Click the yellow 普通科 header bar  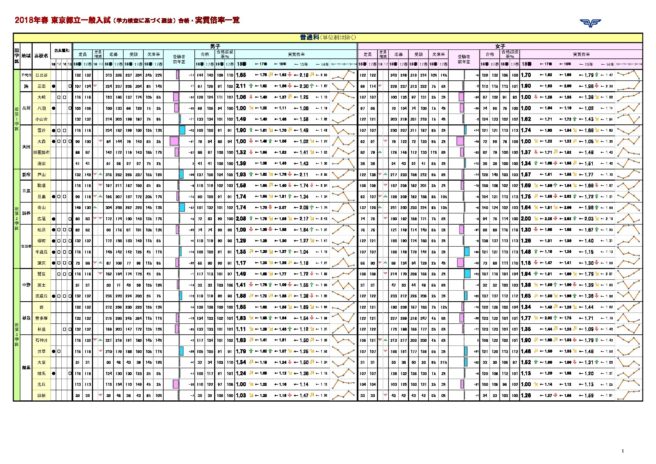(328, 38)
